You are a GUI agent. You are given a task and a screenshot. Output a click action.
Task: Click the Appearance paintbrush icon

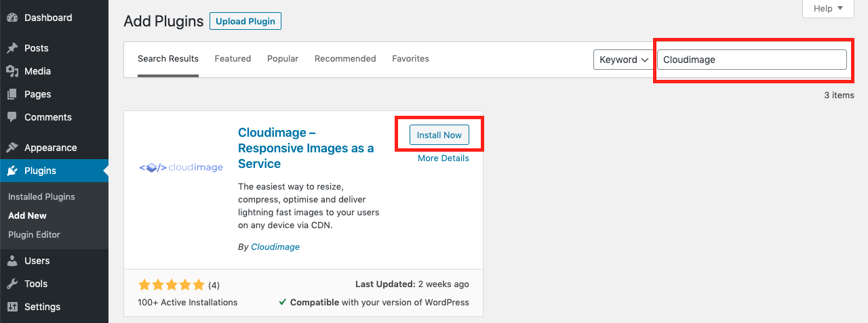pos(12,148)
